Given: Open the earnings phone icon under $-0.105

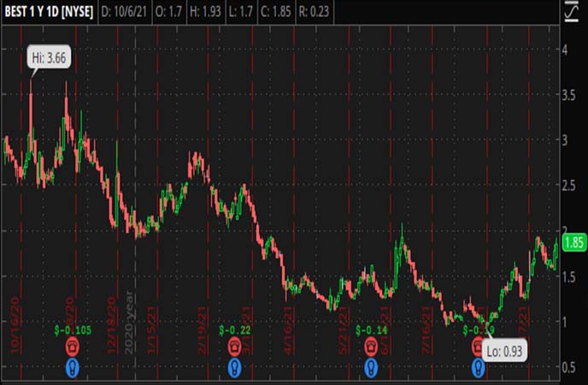Looking at the screenshot, I should (73, 346).
